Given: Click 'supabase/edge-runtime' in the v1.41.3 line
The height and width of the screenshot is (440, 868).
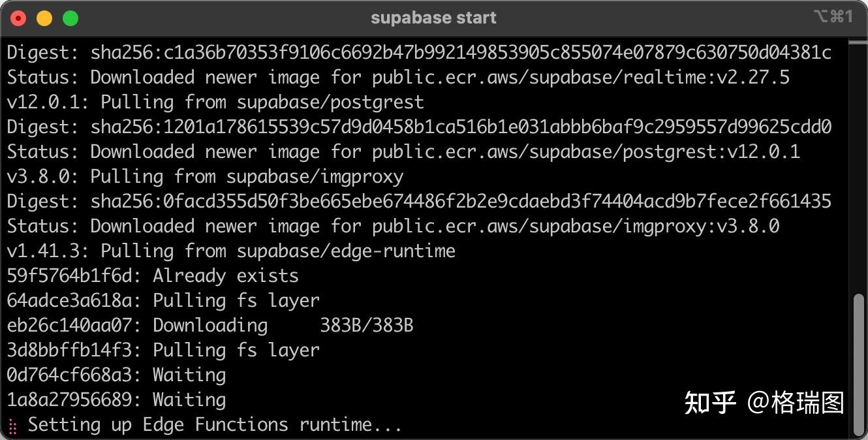Looking at the screenshot, I should (345, 251).
